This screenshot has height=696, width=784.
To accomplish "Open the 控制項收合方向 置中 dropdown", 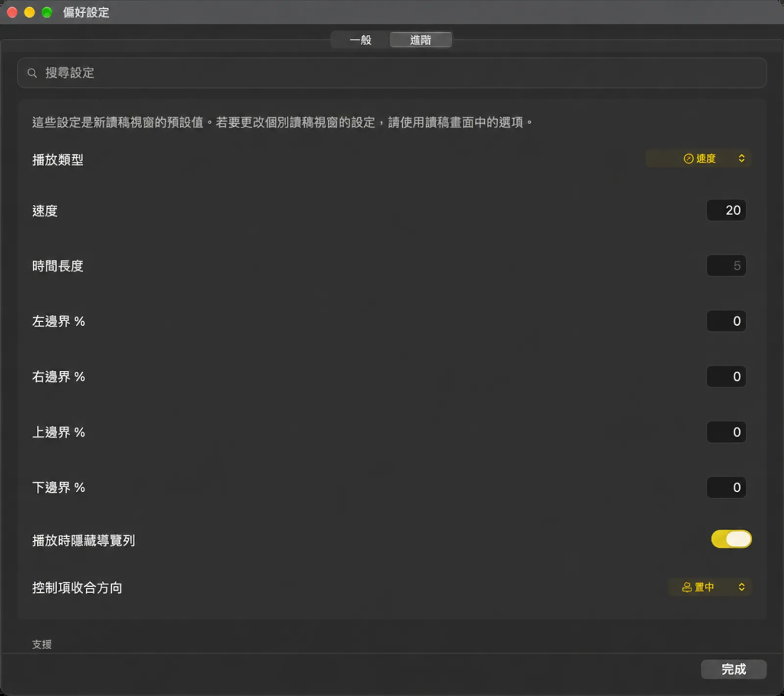I will [710, 587].
